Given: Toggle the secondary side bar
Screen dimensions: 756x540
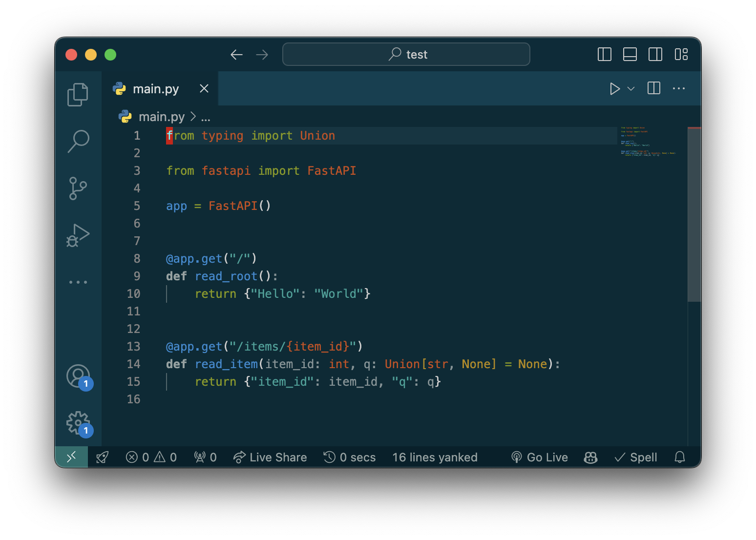Looking at the screenshot, I should pyautogui.click(x=655, y=54).
